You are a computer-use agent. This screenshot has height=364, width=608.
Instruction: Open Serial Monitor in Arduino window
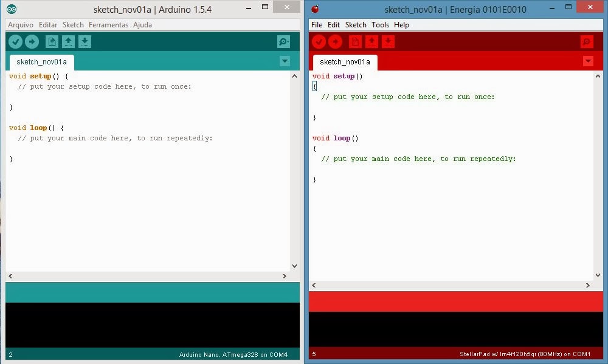click(283, 41)
